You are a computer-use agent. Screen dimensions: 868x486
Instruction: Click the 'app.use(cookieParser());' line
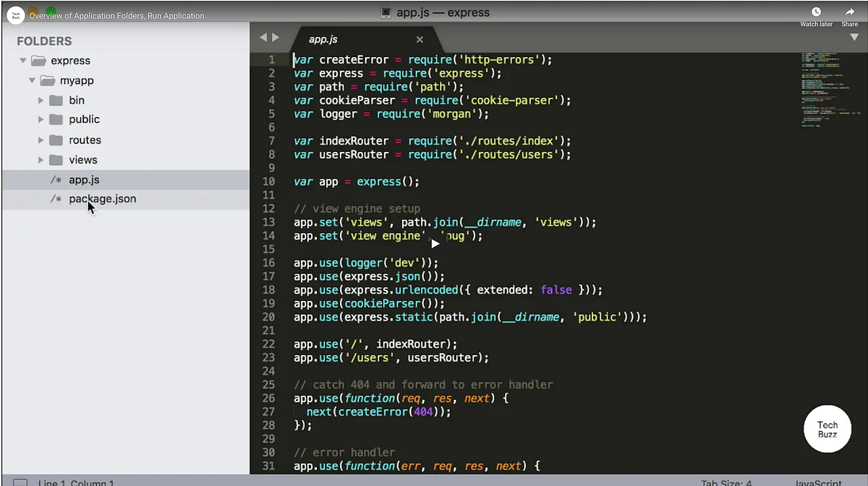369,303
